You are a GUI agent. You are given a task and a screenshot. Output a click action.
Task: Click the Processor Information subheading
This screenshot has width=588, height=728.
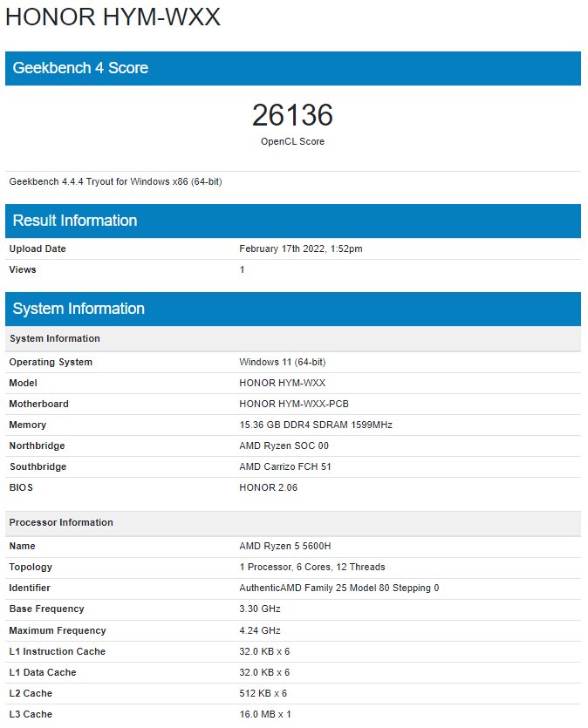coord(292,523)
